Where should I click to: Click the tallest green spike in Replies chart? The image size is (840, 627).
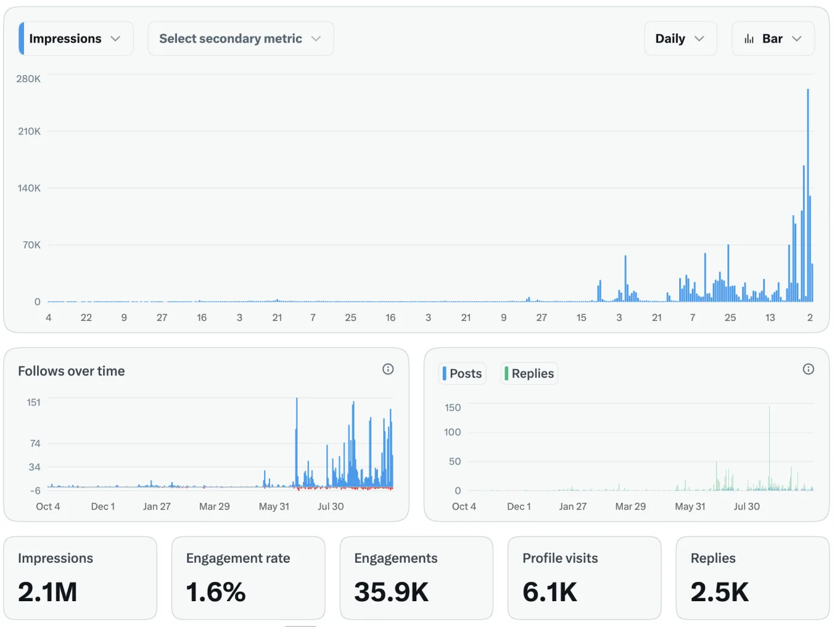coord(769,448)
